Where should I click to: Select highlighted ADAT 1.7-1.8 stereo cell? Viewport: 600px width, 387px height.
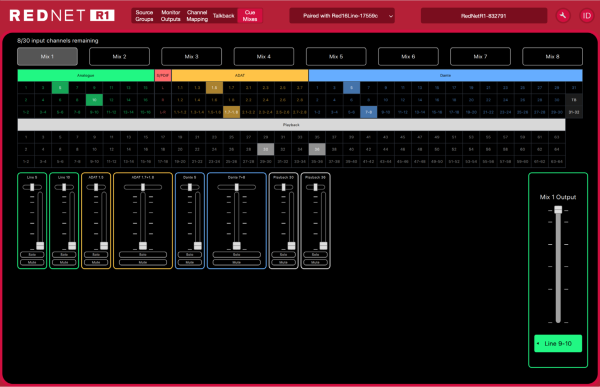point(232,112)
